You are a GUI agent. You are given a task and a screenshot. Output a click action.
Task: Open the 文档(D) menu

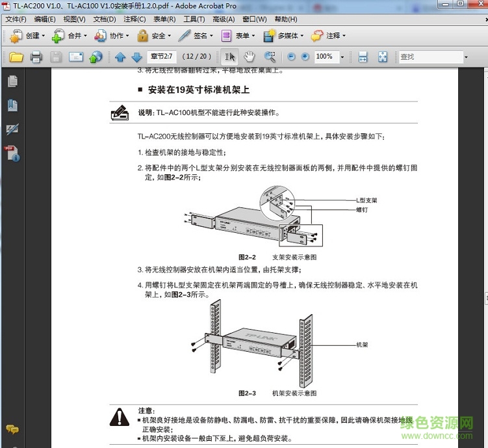click(105, 20)
